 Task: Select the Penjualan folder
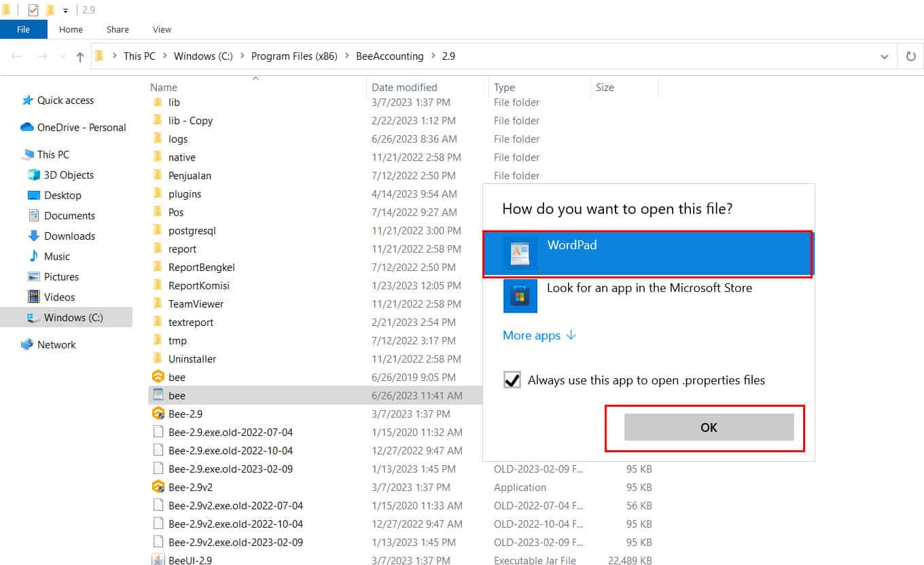pos(190,176)
